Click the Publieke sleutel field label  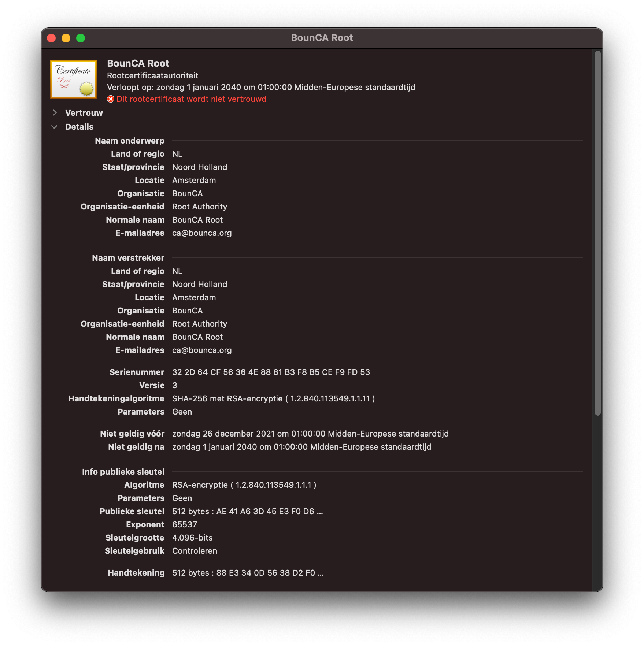132,511
